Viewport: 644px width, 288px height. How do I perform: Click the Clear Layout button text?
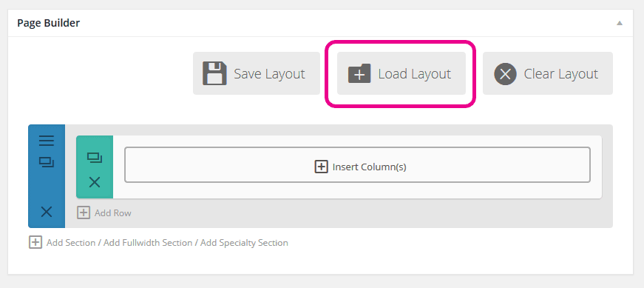pos(560,74)
